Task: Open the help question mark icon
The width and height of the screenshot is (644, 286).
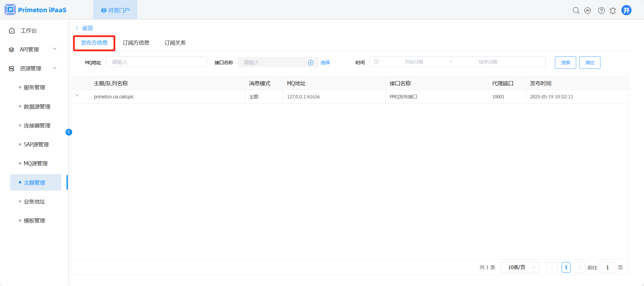Action: click(601, 10)
